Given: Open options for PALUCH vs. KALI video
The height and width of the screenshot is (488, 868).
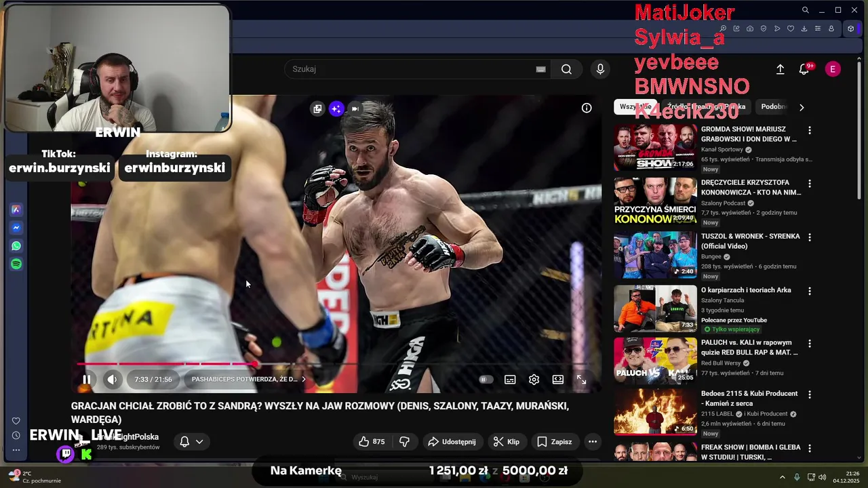Looking at the screenshot, I should (809, 344).
